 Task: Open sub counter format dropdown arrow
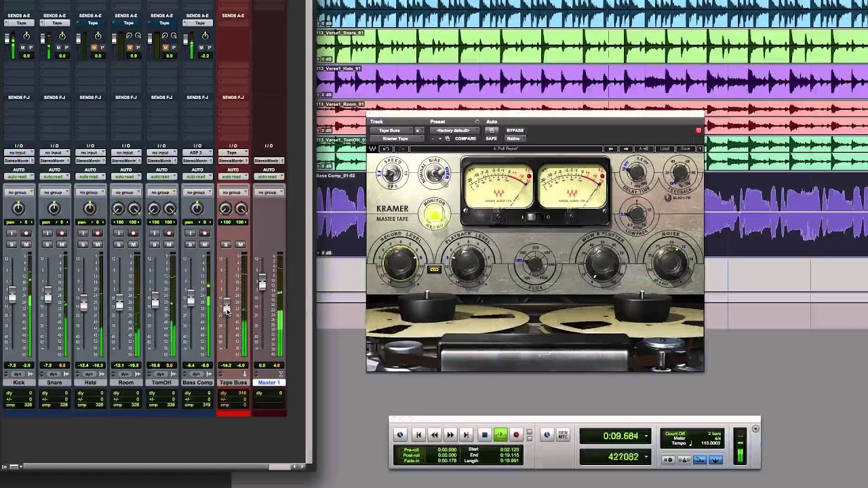coord(646,457)
